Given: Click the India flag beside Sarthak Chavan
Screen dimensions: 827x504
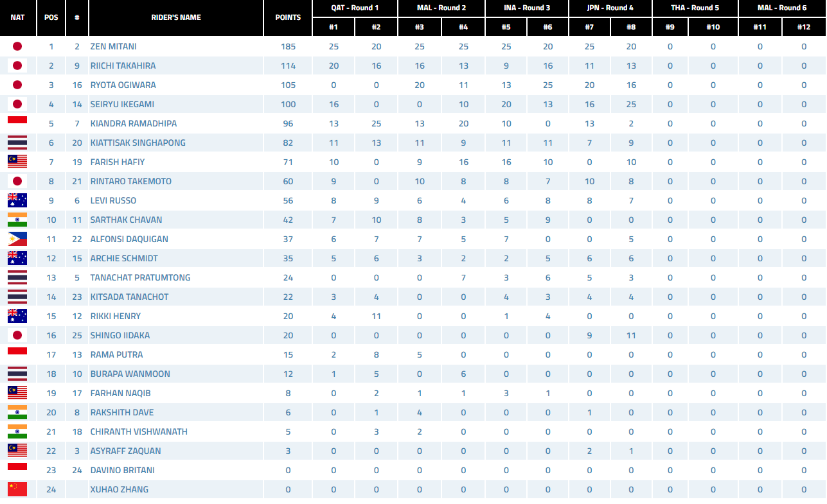Looking at the screenshot, I should pos(17,220).
